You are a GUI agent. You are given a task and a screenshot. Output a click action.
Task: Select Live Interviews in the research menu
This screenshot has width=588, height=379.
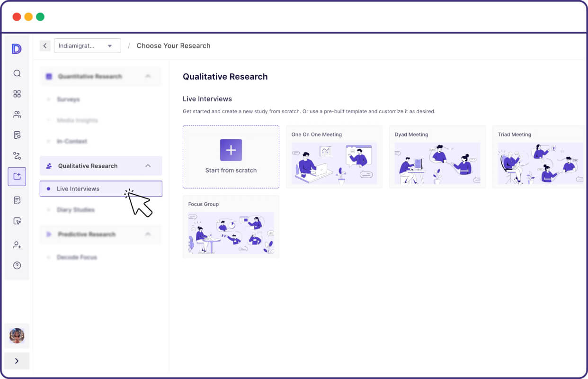(101, 189)
